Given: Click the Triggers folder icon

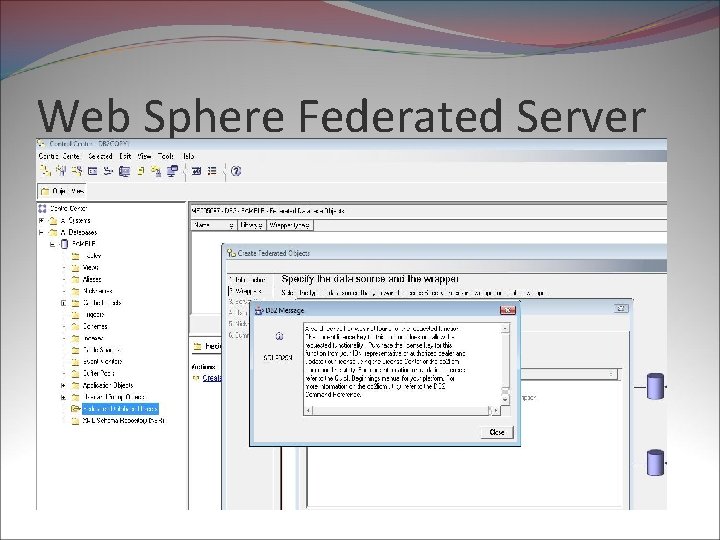Looking at the screenshot, I should point(75,315).
